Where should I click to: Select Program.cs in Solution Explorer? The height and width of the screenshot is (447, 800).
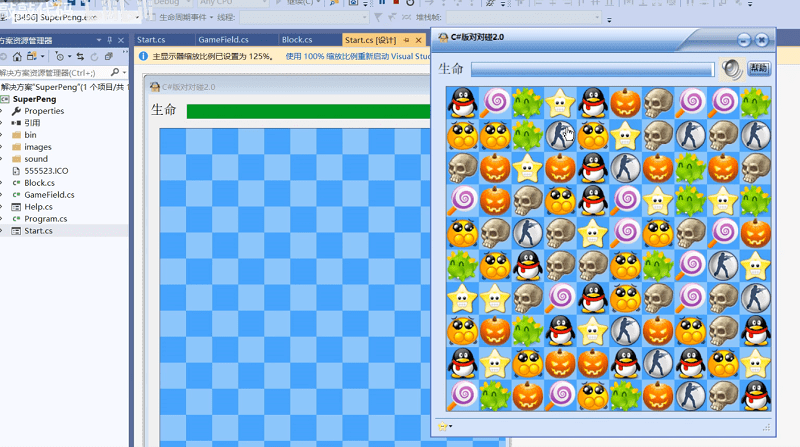point(45,218)
